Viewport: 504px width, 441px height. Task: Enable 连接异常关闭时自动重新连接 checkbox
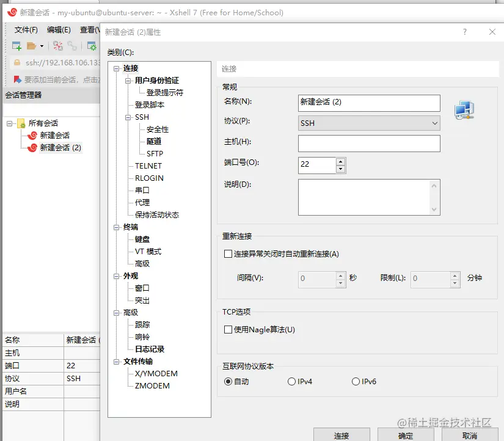tap(228, 254)
